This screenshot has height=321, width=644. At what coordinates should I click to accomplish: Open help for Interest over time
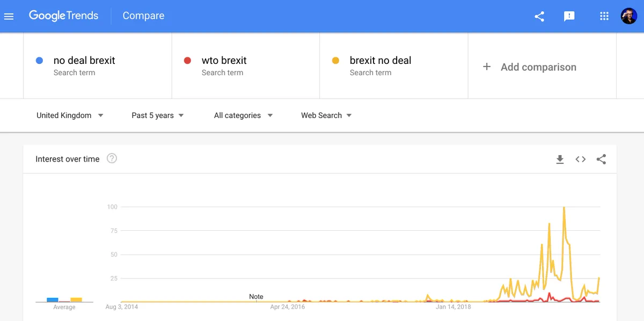[x=112, y=158]
